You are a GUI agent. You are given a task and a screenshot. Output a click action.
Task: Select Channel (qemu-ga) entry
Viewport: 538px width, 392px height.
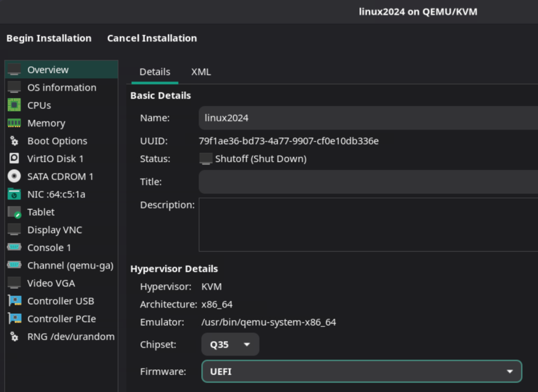pos(62,265)
